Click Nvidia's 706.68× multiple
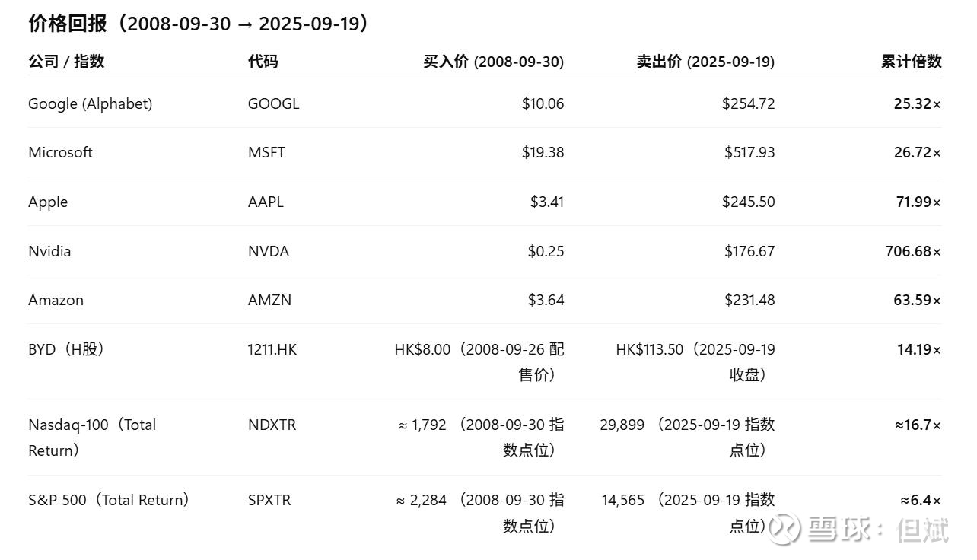 pyautogui.click(x=912, y=251)
